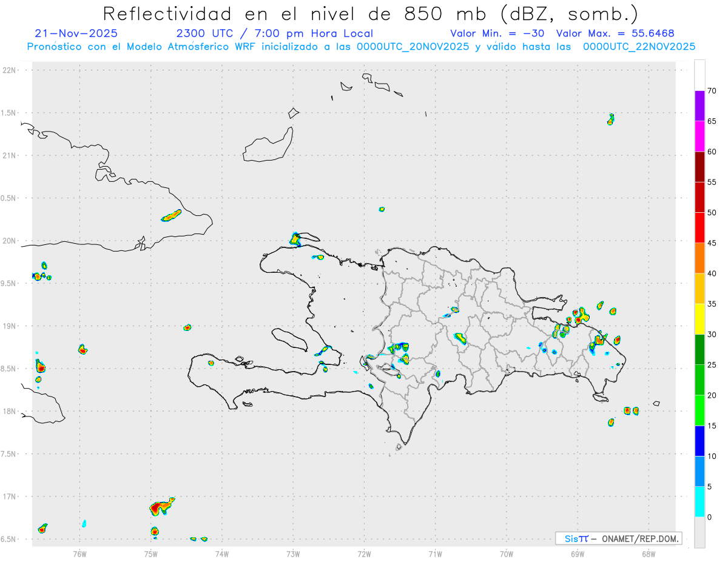This screenshot has height=562, width=728.
Task: Click the colorbar scale value '30'
Action: click(712, 335)
